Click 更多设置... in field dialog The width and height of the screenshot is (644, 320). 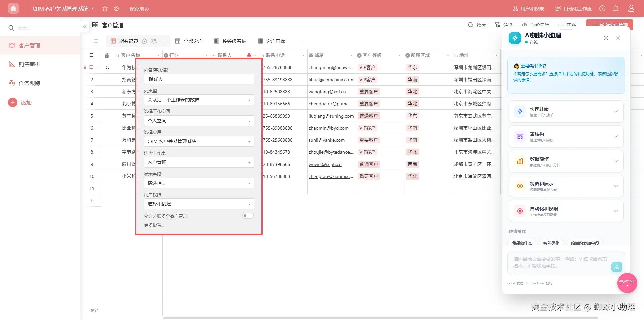154,225
